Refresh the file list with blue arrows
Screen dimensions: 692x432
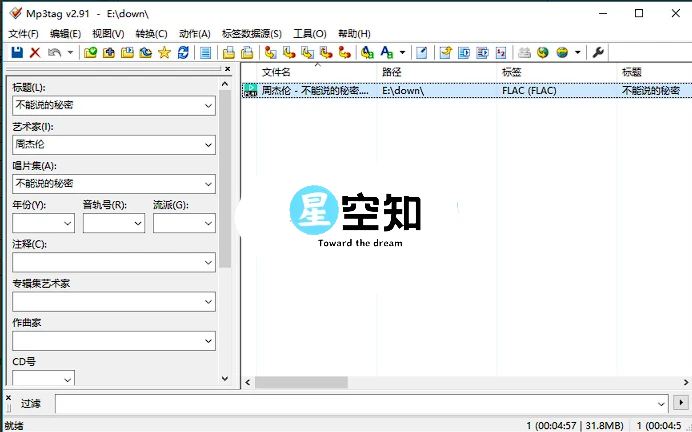point(183,53)
